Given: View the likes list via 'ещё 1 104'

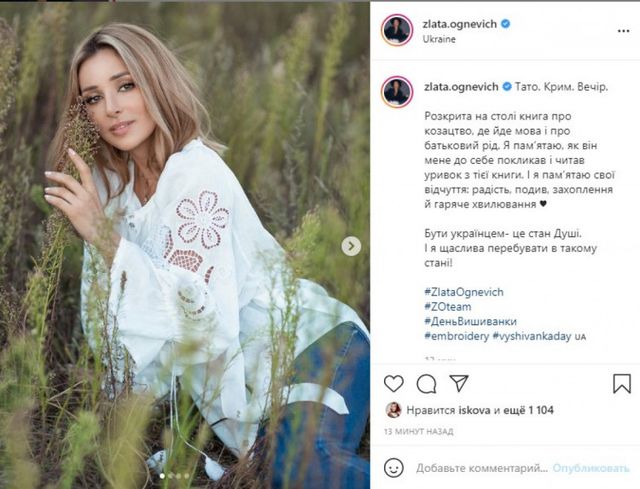Looking at the screenshot, I should click(527, 410).
